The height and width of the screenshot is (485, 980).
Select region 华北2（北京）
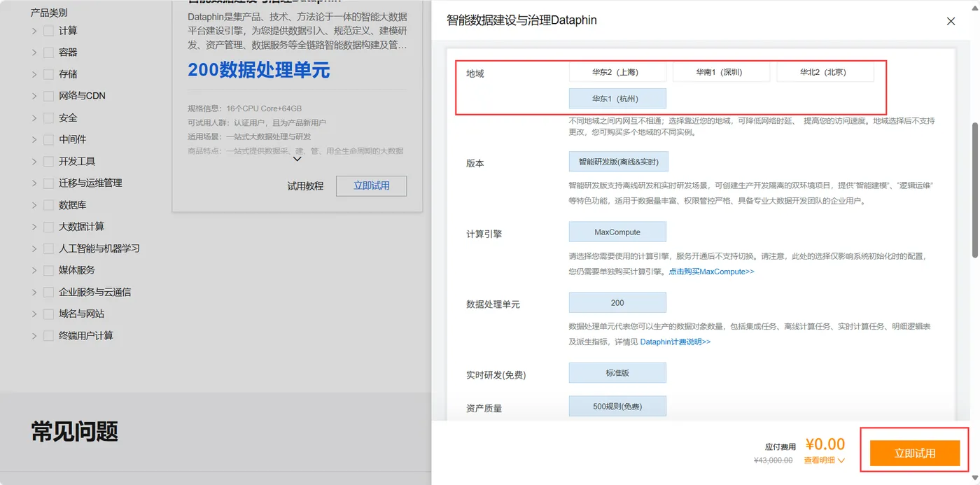pyautogui.click(x=825, y=72)
